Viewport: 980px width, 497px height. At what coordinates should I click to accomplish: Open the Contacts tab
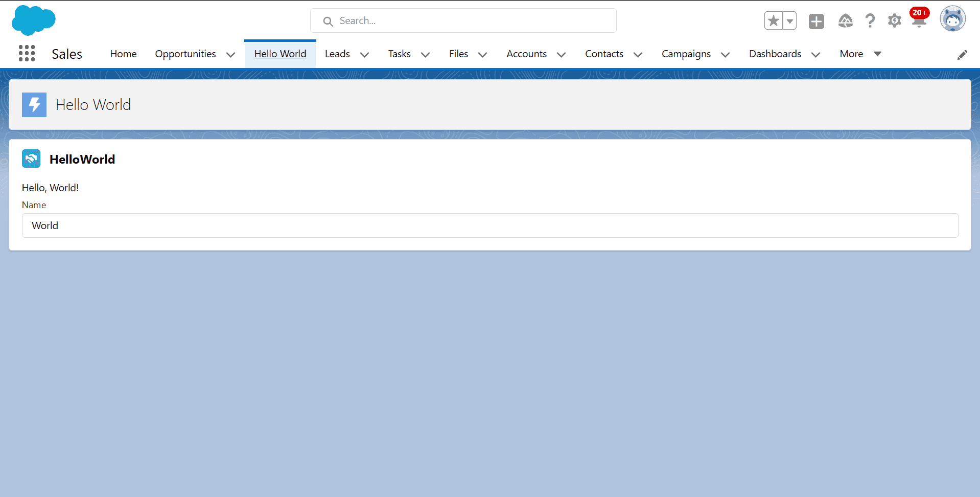(604, 54)
